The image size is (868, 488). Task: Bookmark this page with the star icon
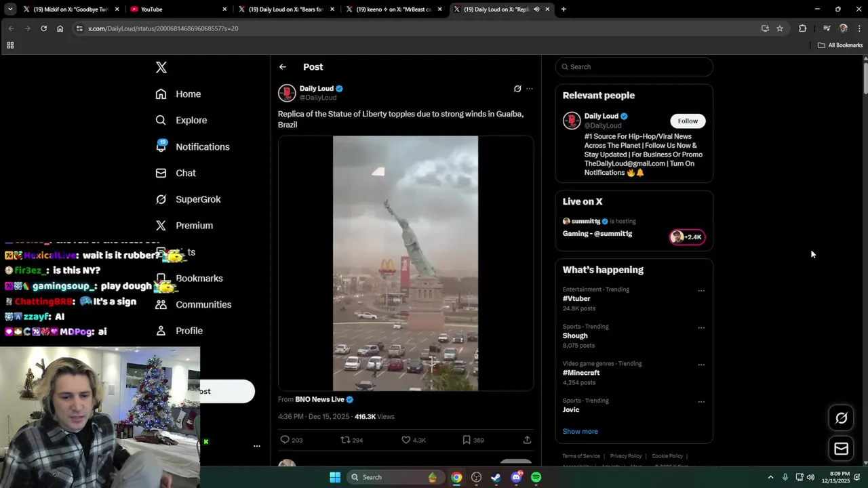click(780, 28)
